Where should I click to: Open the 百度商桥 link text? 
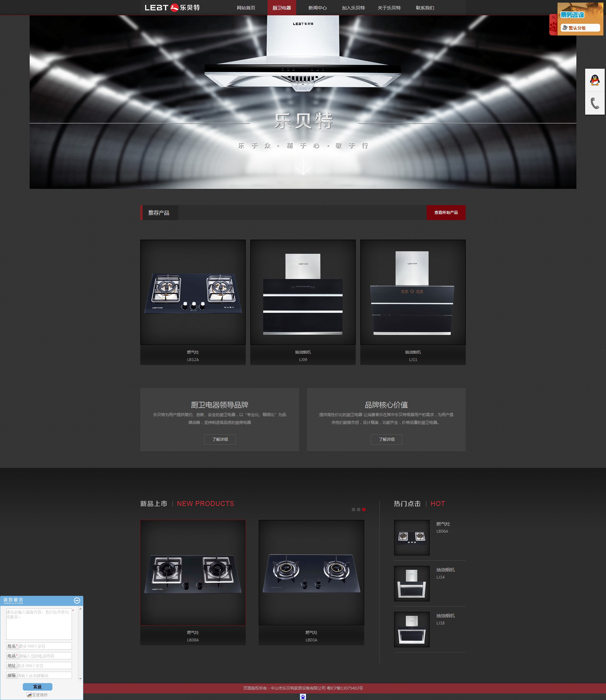click(x=40, y=695)
